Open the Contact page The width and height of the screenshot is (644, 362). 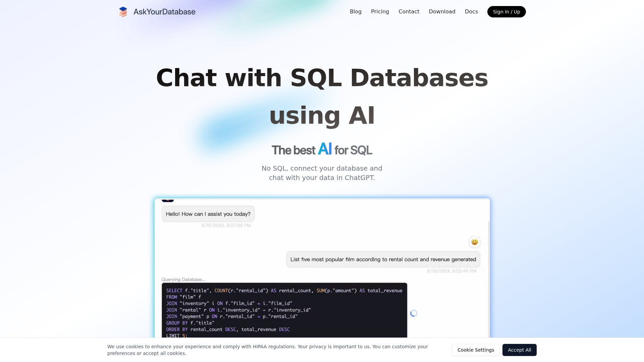click(409, 12)
